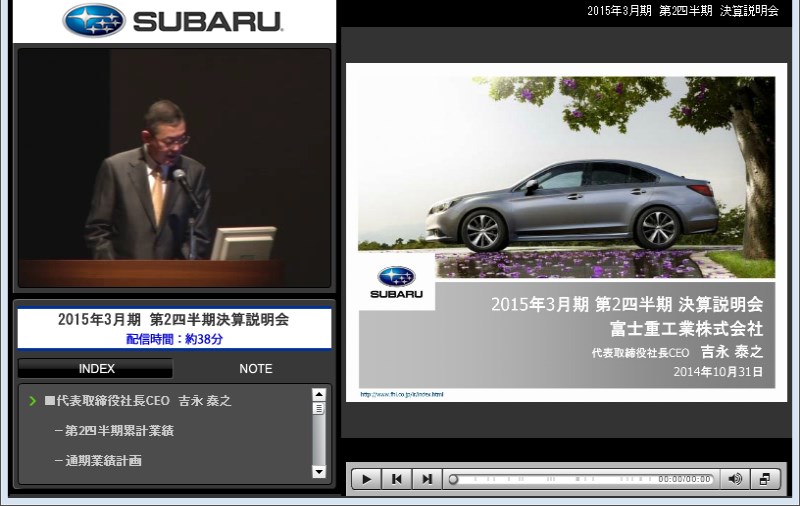Jump to the 通期業績計画 chapter

(x=98, y=461)
